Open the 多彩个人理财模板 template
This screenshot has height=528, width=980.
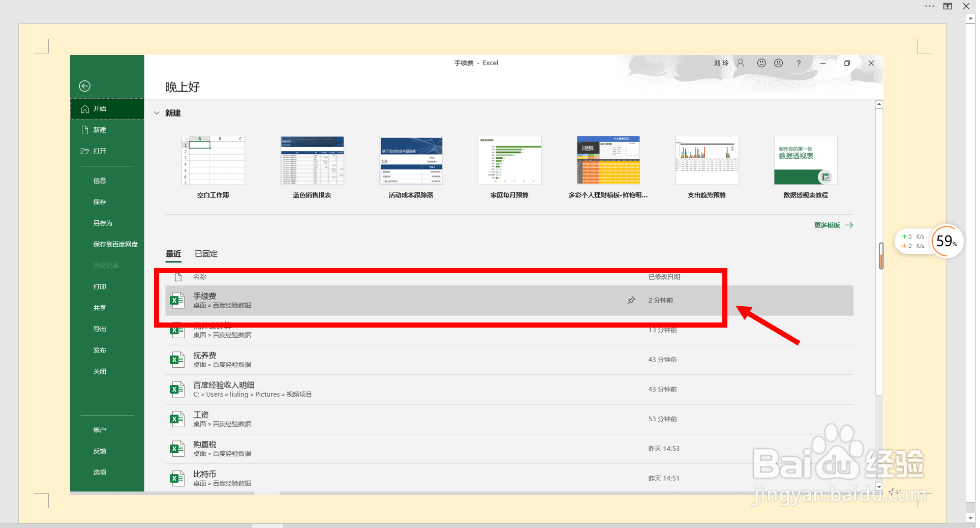pos(608,167)
